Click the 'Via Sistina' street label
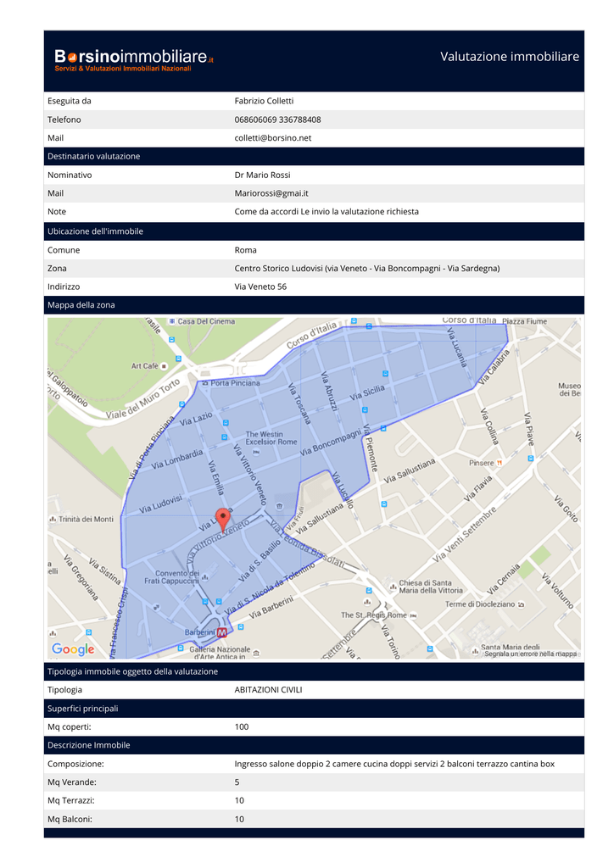The height and width of the screenshot is (868, 614). tap(104, 572)
